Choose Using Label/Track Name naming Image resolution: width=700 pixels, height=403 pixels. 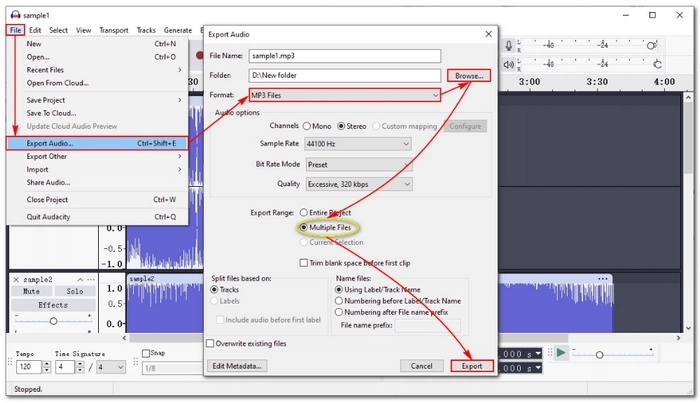click(x=378, y=290)
